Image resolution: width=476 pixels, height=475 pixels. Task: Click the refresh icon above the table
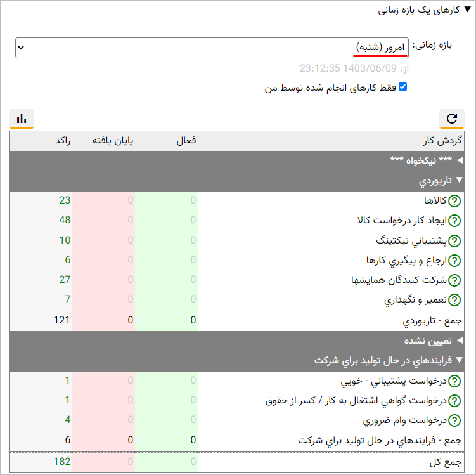452,119
